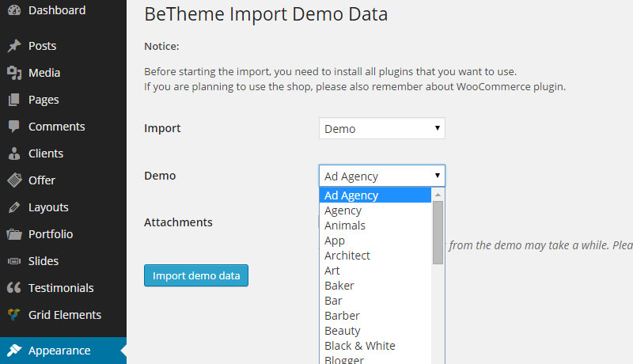
Task: Select Black & White demo option
Action: 359,346
